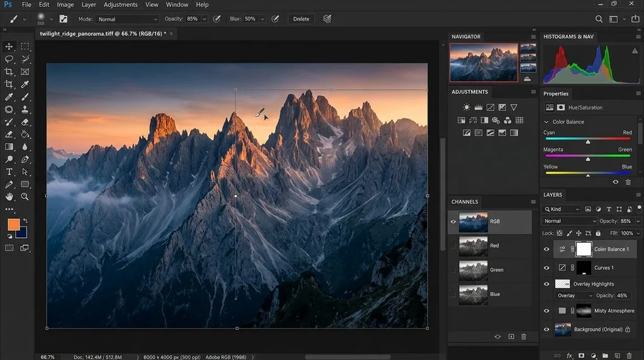This screenshot has height=360, width=644.
Task: Open Layers panel options menu
Action: tap(638, 195)
